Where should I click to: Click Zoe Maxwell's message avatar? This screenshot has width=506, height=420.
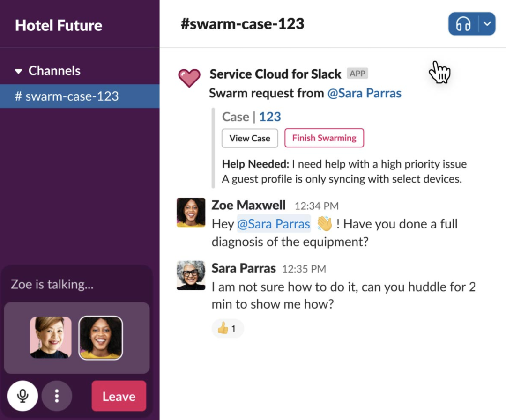pos(191,212)
